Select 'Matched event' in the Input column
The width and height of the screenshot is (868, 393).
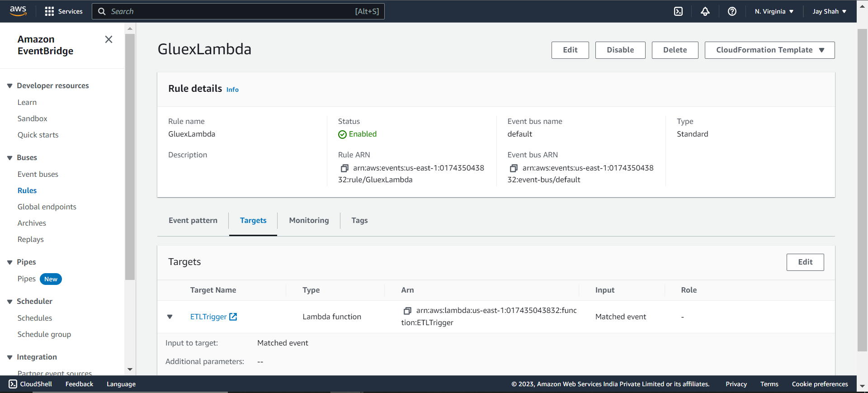(x=621, y=317)
